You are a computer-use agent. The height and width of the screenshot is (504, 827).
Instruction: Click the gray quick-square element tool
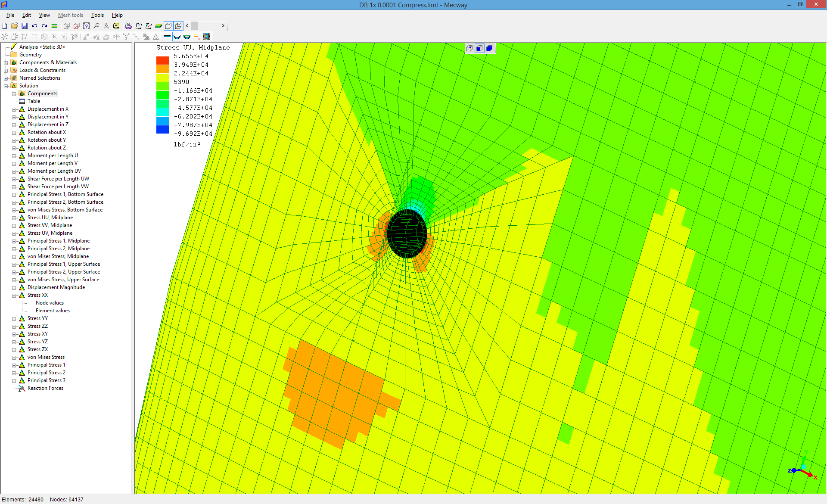[34, 37]
